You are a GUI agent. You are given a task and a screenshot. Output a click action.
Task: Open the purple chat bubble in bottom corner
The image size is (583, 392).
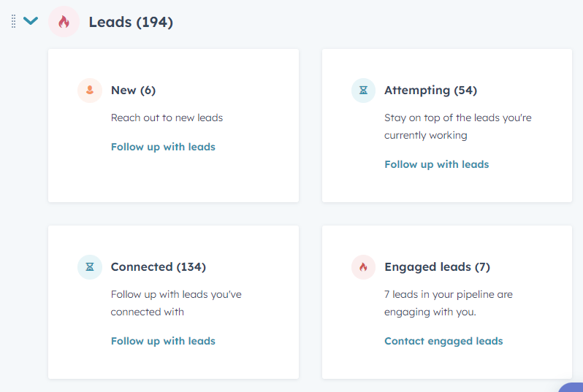pos(572,388)
